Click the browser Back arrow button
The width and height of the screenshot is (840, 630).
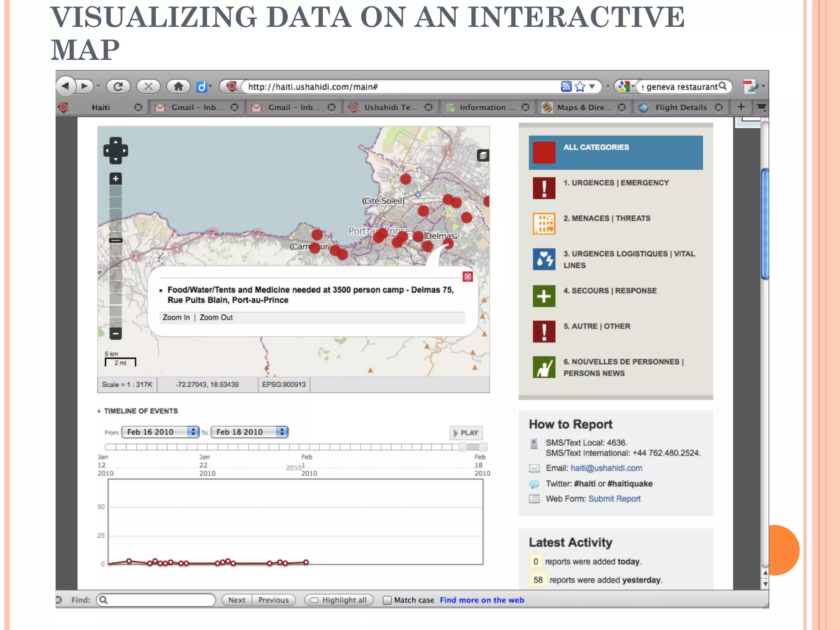click(66, 86)
